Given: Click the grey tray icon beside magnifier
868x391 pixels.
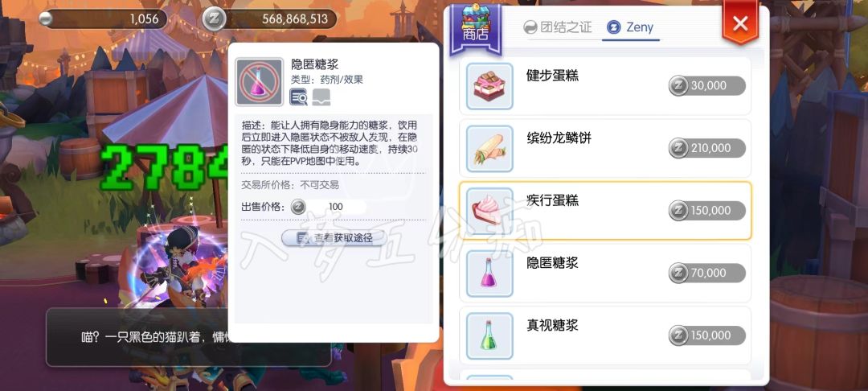Looking at the screenshot, I should (321, 97).
